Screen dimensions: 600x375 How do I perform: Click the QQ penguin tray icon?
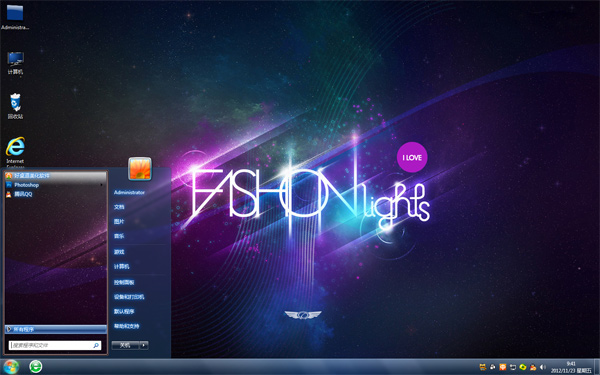[533, 367]
